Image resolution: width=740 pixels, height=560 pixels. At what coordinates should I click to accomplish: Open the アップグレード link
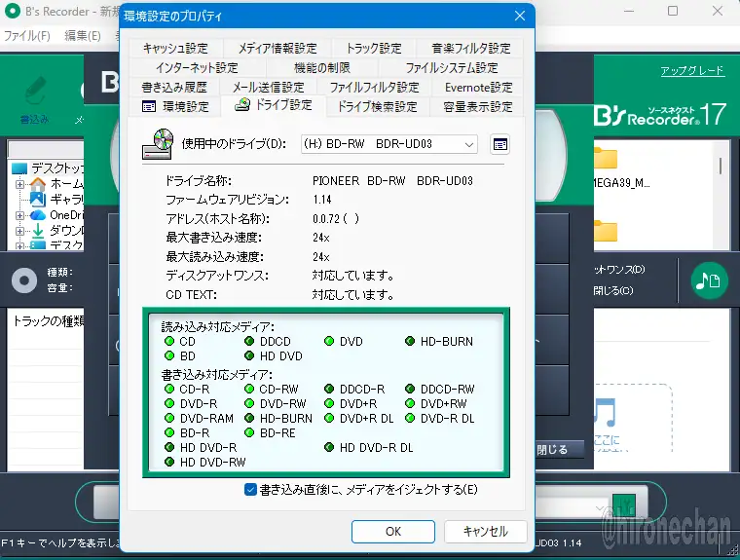(691, 71)
